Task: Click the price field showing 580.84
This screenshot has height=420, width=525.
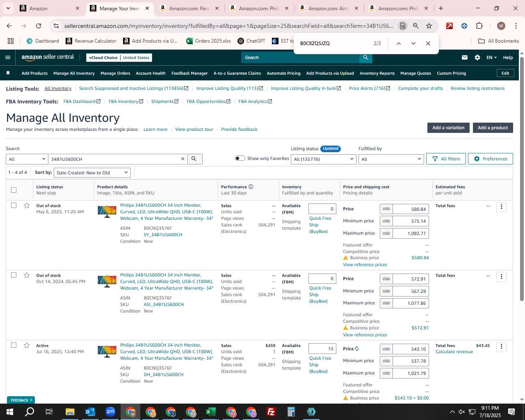Action: pos(411,209)
